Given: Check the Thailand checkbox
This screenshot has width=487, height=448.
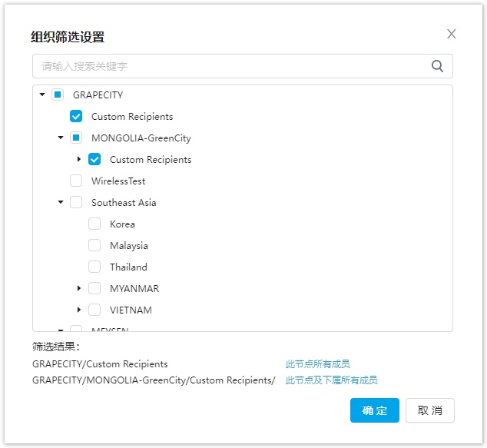Looking at the screenshot, I should [x=94, y=267].
